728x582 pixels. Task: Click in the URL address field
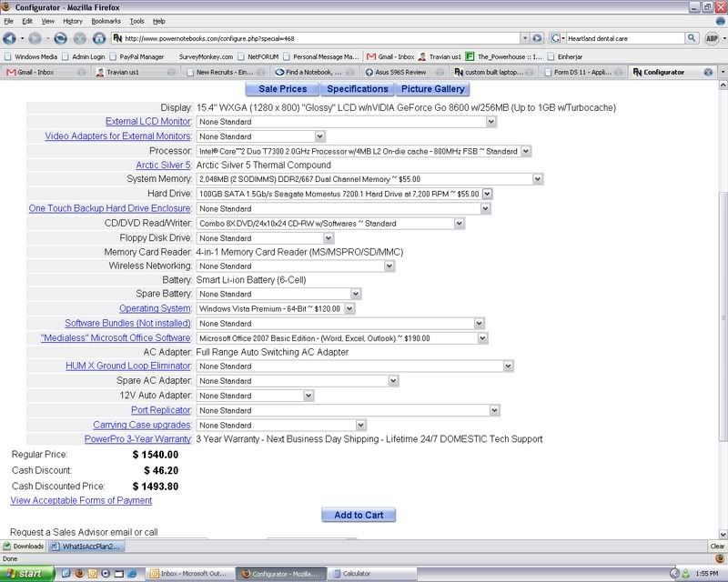[x=320, y=38]
